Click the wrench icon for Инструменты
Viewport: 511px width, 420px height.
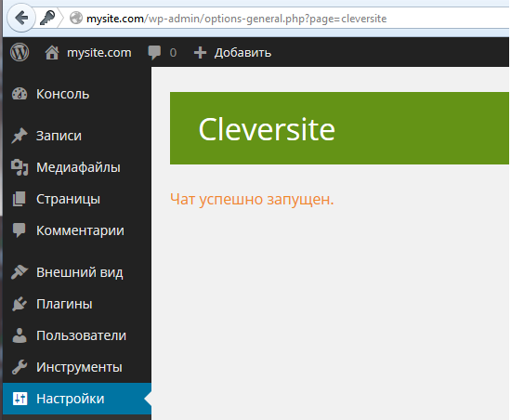(20, 367)
